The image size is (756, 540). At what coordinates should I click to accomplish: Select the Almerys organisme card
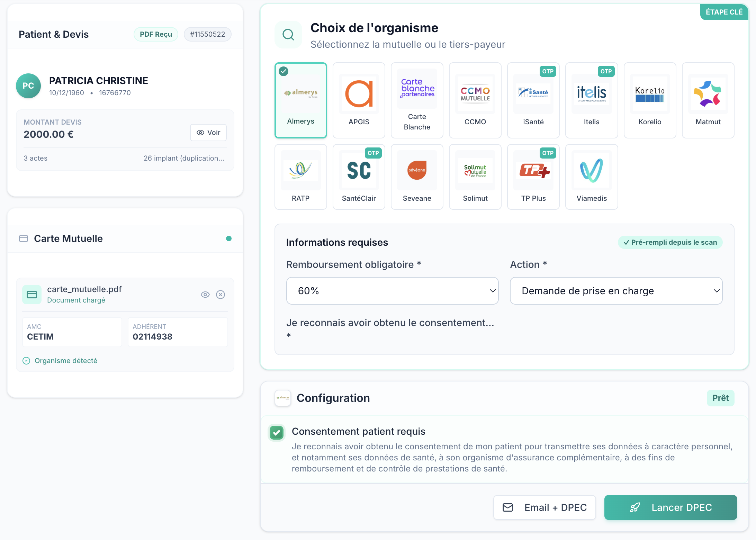[300, 100]
